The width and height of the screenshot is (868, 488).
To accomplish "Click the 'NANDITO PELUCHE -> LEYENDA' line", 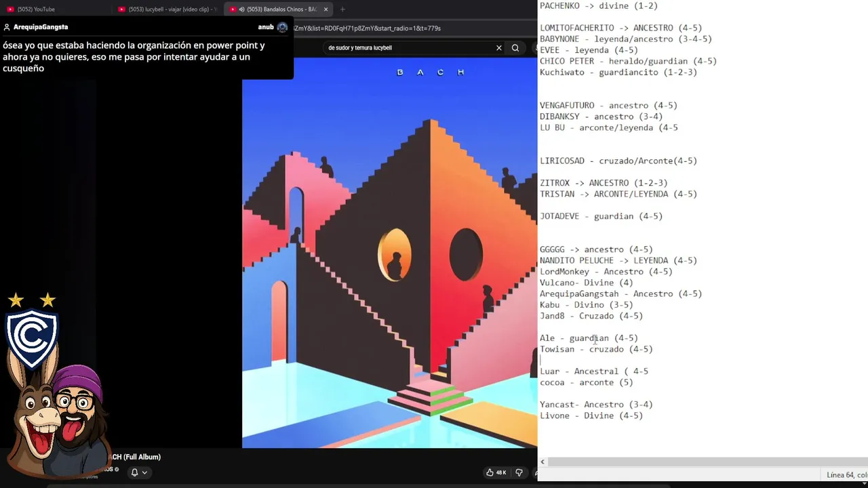I will tap(618, 260).
